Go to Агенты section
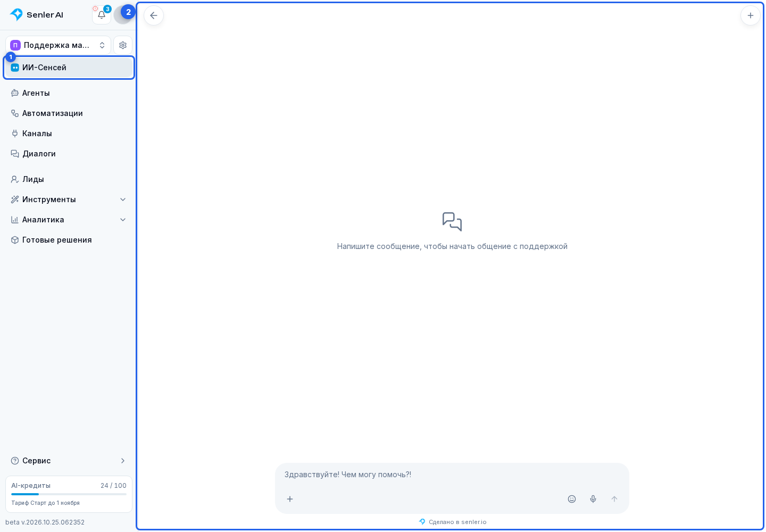 coord(69,93)
